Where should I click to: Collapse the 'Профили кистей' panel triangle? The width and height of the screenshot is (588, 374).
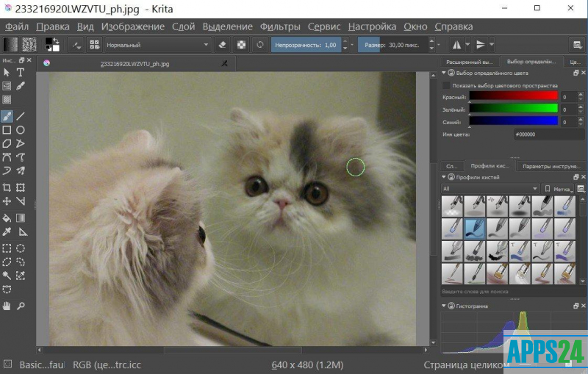[x=444, y=177]
